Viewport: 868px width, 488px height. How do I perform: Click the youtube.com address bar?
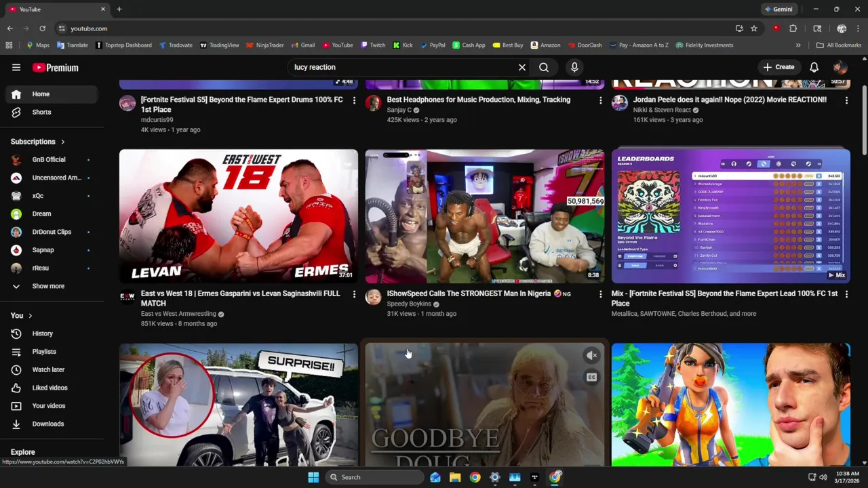pos(393,28)
